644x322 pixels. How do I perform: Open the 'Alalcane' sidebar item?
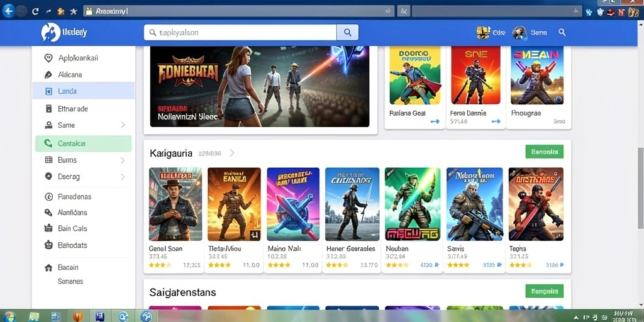click(x=84, y=75)
